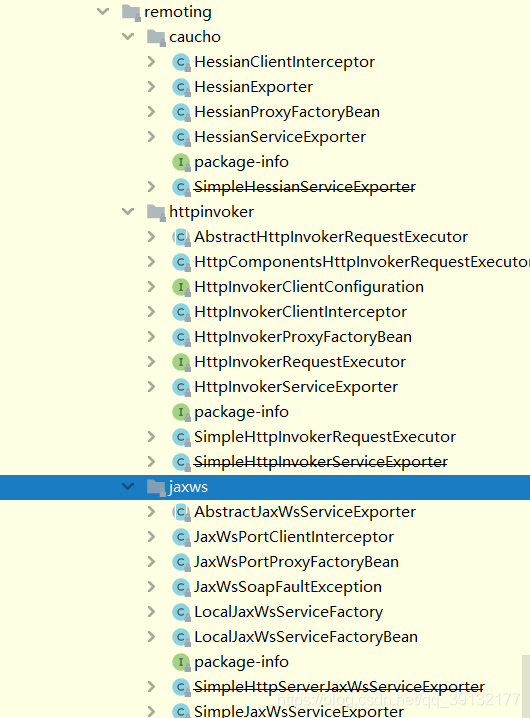Viewport: 530px width, 718px height.
Task: Collapse the httpinvoker package
Action: pyautogui.click(x=128, y=211)
